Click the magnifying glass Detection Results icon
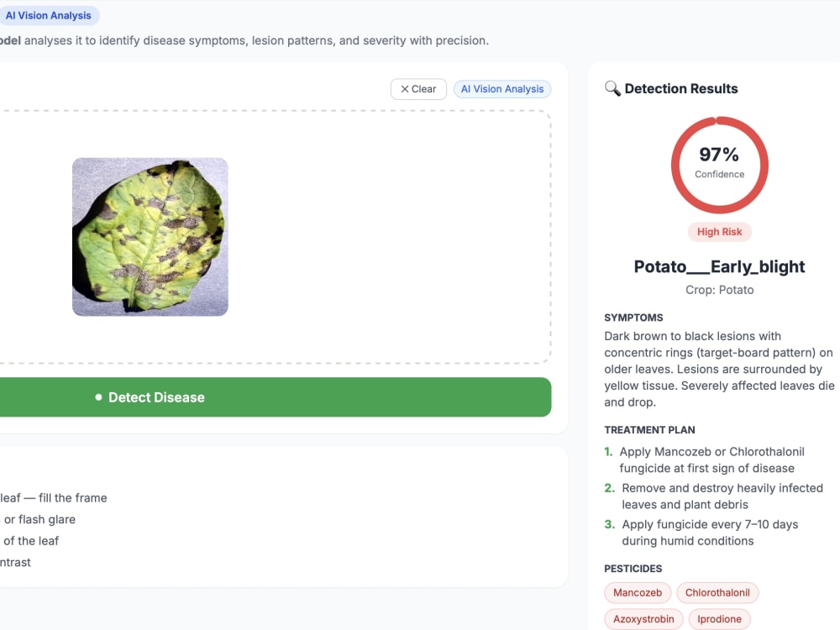 click(x=612, y=88)
